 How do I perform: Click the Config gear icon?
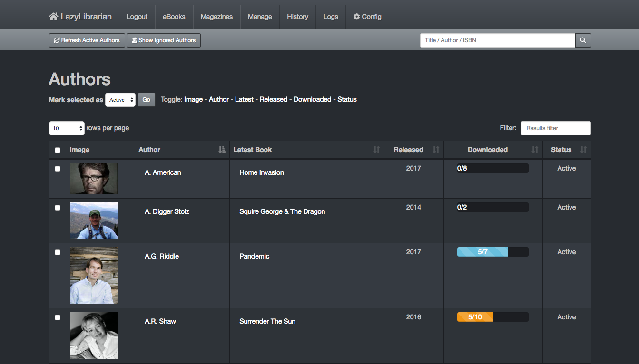[356, 17]
